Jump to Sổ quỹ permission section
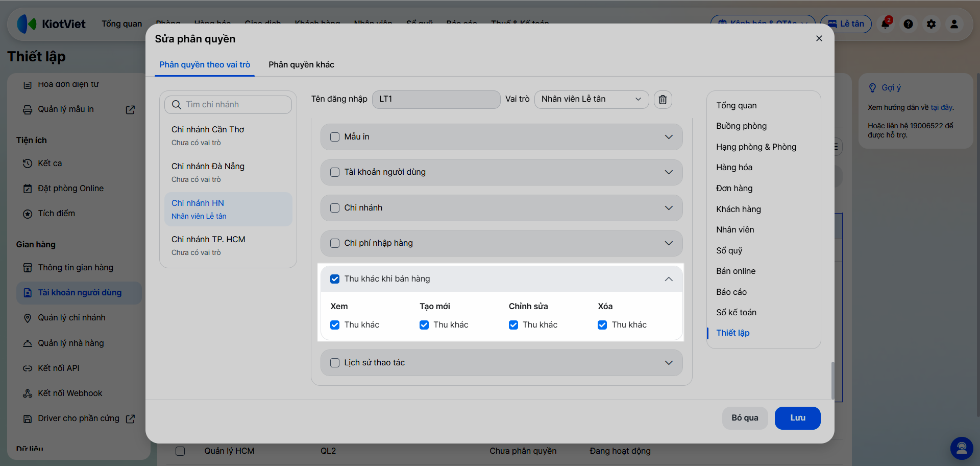Screen dimensions: 980x466 click(x=729, y=251)
